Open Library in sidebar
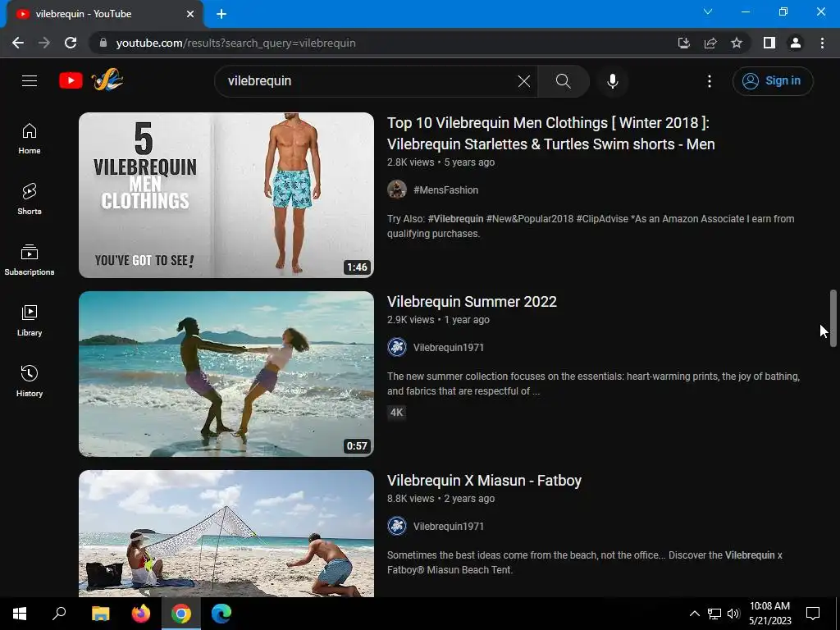 click(x=30, y=321)
